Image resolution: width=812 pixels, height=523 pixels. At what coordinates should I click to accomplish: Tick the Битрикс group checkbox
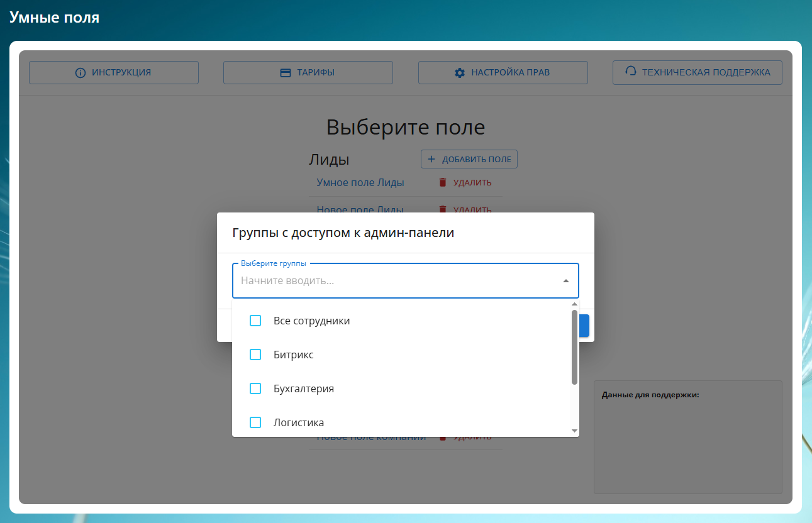tap(255, 355)
